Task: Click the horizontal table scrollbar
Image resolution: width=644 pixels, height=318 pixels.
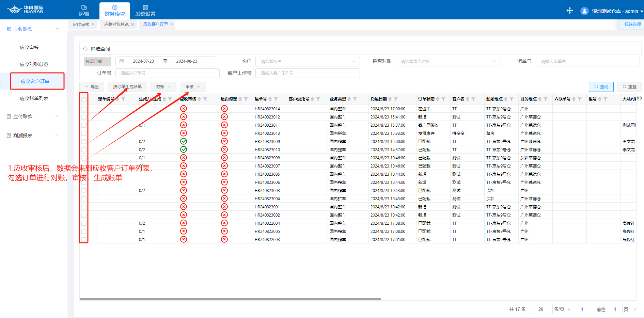Action: [x=230, y=299]
